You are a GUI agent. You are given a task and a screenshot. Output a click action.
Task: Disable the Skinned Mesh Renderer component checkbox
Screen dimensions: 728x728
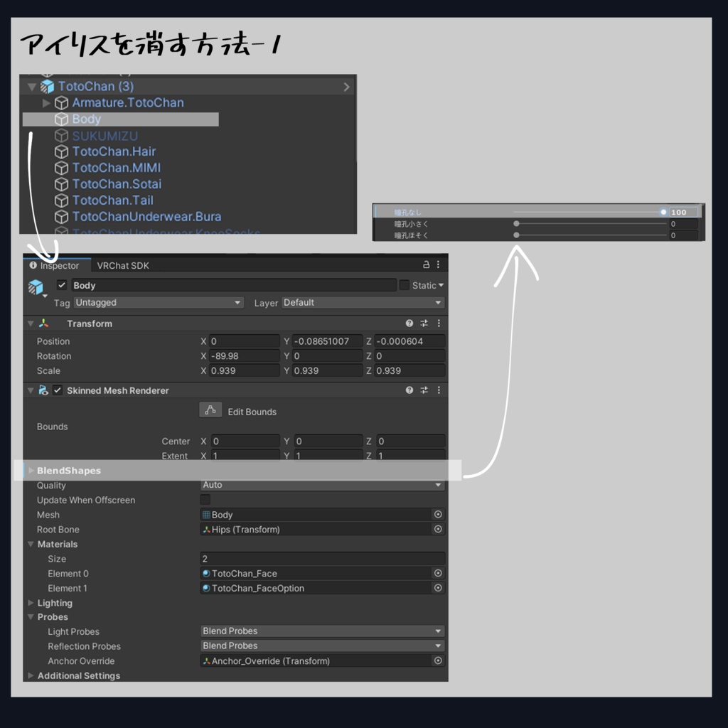coord(56,390)
